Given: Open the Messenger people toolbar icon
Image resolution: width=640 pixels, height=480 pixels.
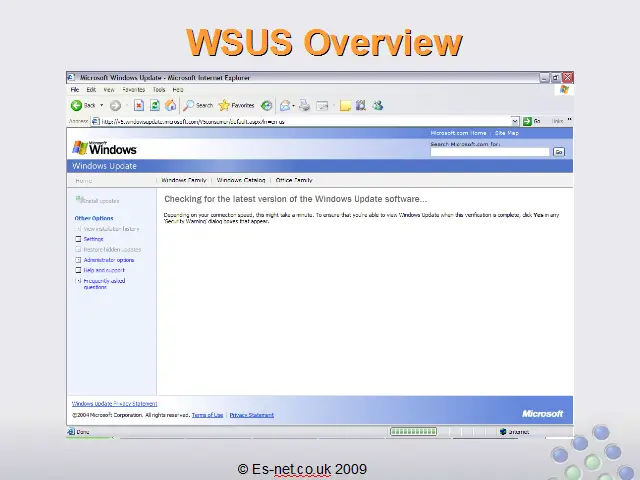Looking at the screenshot, I should pyautogui.click(x=378, y=106).
